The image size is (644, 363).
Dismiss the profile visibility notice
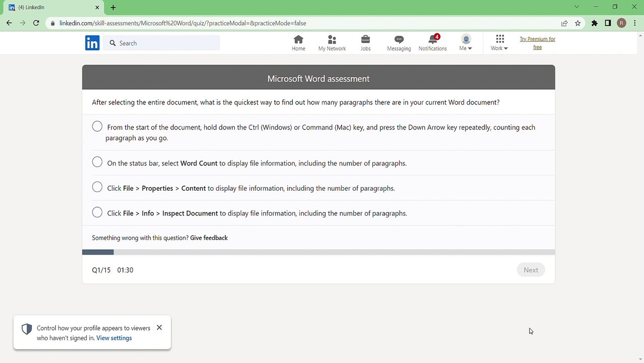coord(159,327)
